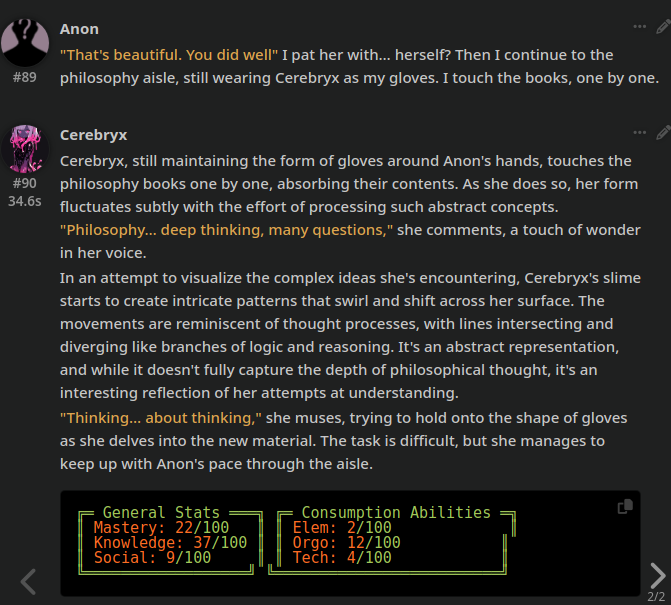The width and height of the screenshot is (671, 605).
Task: Click inside the General Stats box
Action: (171, 540)
